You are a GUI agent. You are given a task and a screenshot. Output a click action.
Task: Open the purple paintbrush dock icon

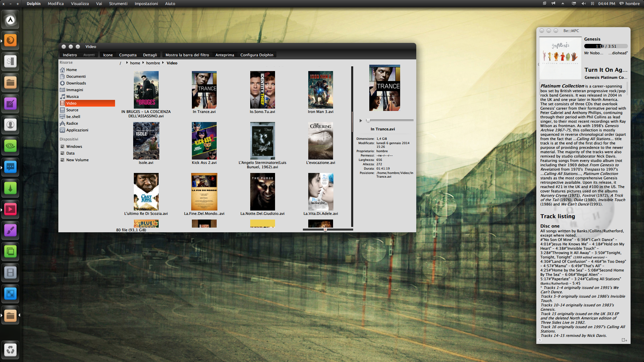tap(10, 231)
